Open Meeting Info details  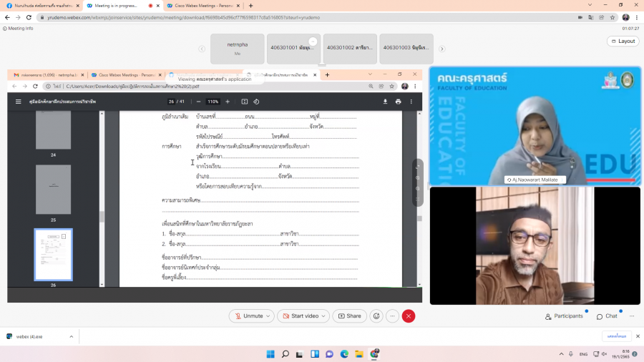click(x=19, y=29)
